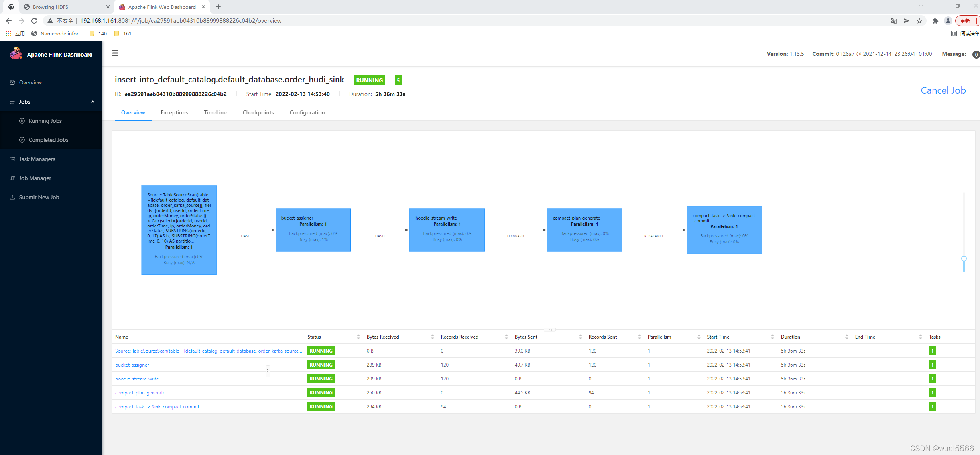
Task: Click the Name column resize handle
Action: point(268,371)
